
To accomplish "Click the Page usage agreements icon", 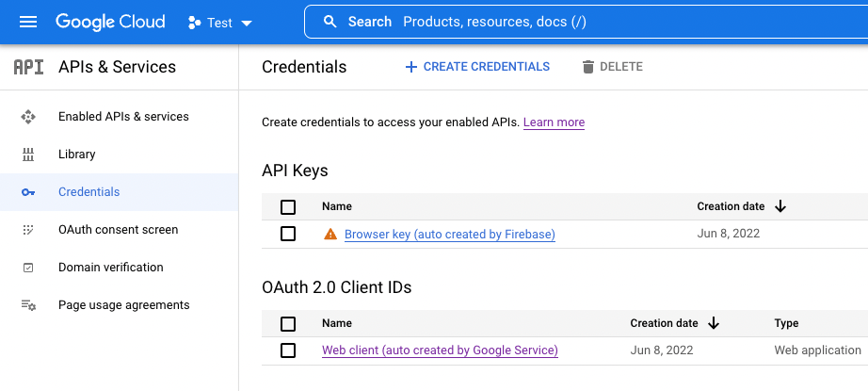I will 28,305.
